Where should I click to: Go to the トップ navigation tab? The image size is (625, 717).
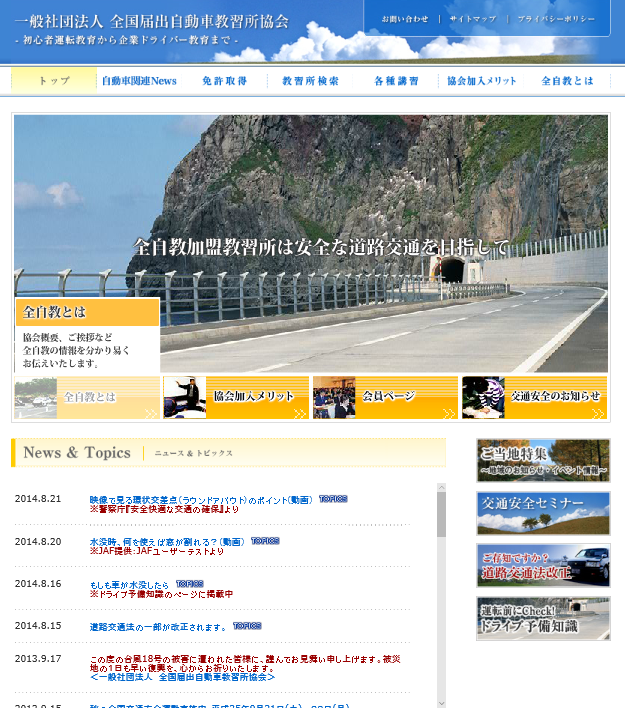(54, 81)
